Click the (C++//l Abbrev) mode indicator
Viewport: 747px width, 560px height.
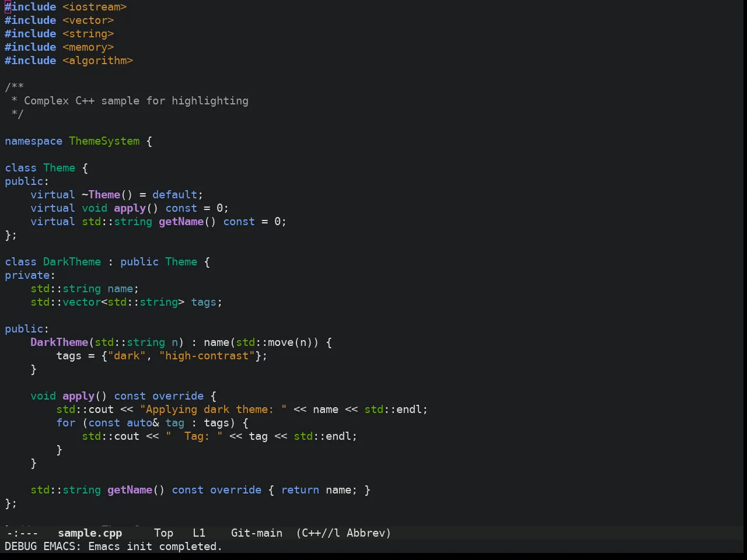click(x=343, y=533)
